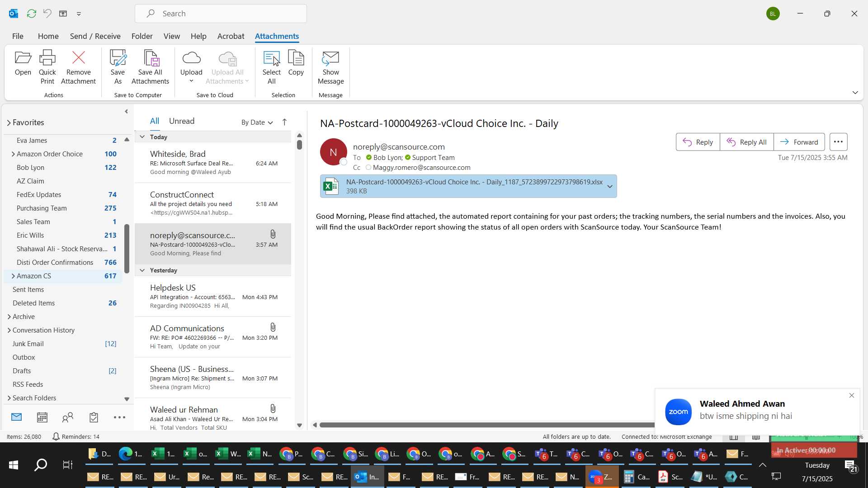
Task: Undo the last action in quick access toolbar
Action: click(x=47, y=14)
